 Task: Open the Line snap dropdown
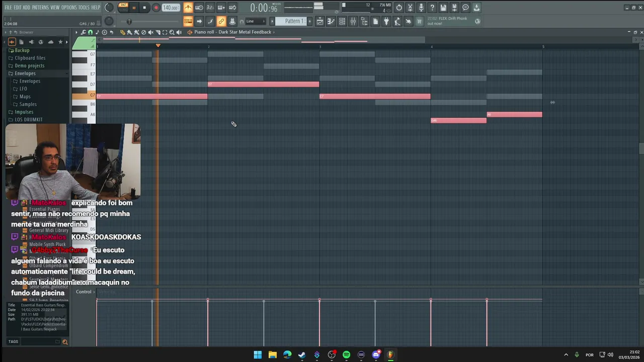[x=256, y=21]
